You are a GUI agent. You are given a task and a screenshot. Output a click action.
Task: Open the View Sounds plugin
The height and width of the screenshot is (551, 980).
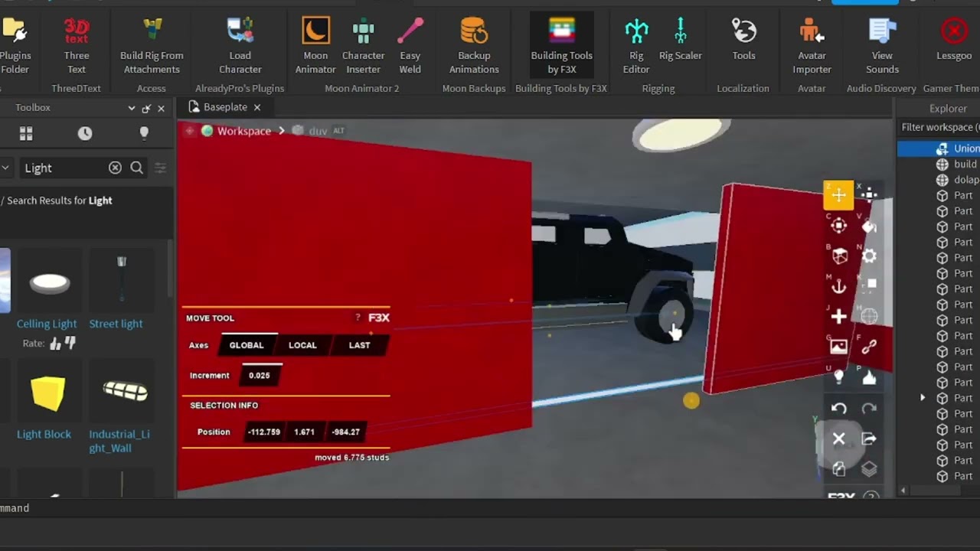click(882, 46)
